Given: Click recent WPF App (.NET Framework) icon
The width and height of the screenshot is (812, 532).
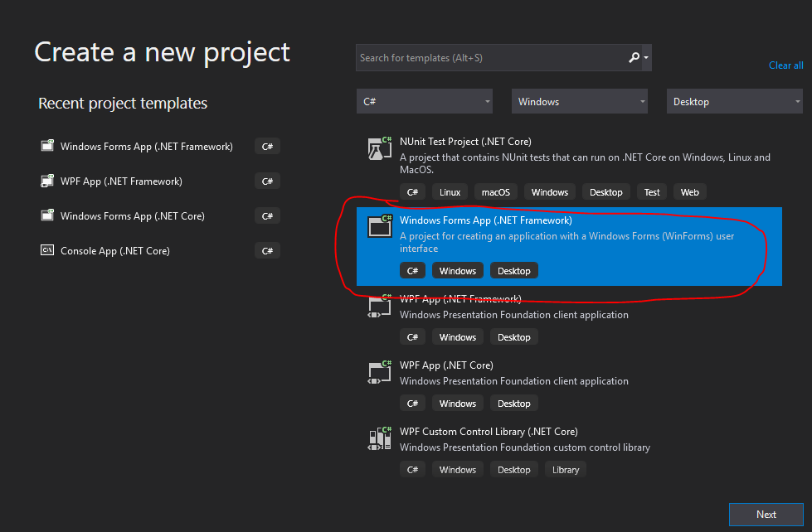Looking at the screenshot, I should pyautogui.click(x=47, y=181).
